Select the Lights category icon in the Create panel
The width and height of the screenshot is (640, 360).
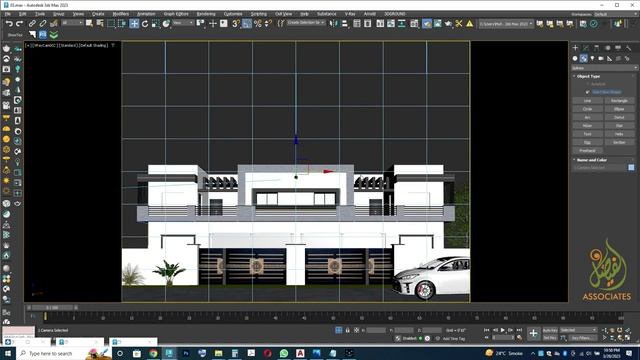592,58
